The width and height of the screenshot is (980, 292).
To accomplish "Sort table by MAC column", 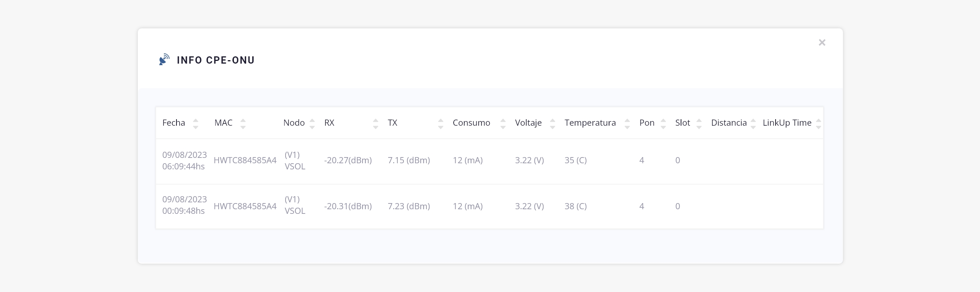I will point(224,123).
